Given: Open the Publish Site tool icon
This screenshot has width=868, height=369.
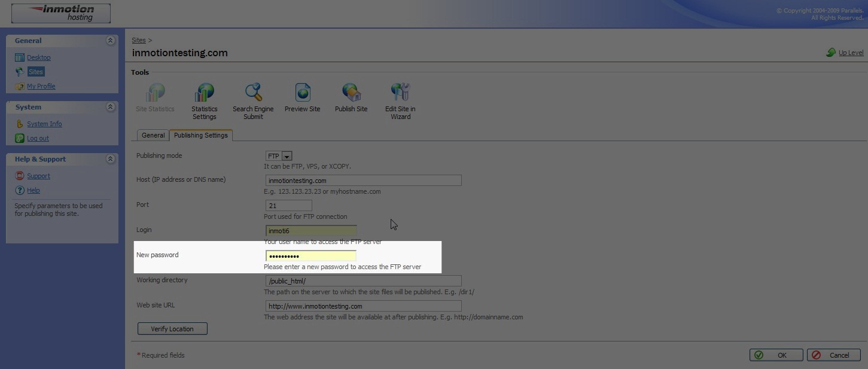Looking at the screenshot, I should (351, 93).
